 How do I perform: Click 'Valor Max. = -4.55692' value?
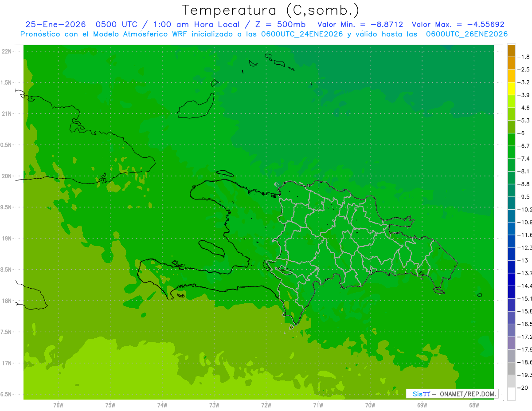tap(458, 25)
